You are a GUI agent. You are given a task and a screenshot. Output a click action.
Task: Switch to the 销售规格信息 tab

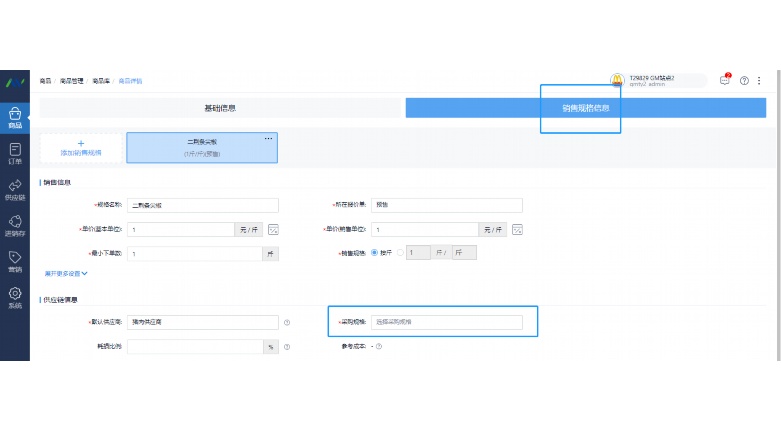[586, 108]
